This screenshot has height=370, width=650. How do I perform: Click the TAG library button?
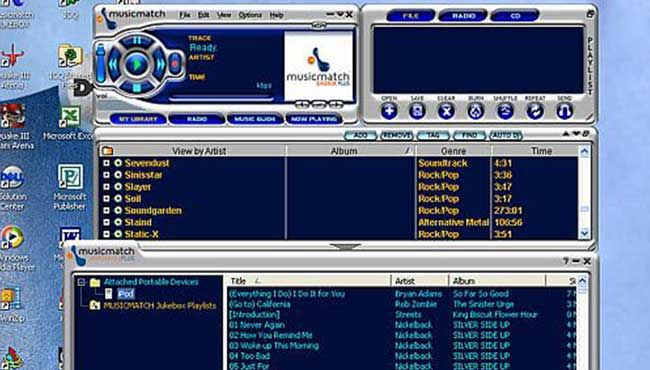tap(433, 135)
